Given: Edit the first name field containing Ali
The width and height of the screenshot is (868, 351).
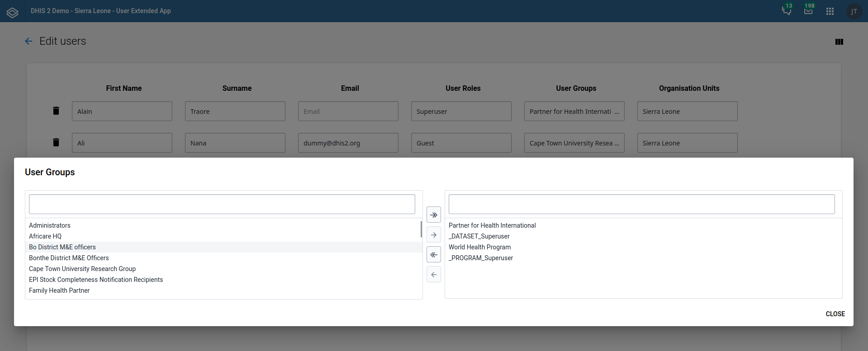Looking at the screenshot, I should click(x=122, y=143).
